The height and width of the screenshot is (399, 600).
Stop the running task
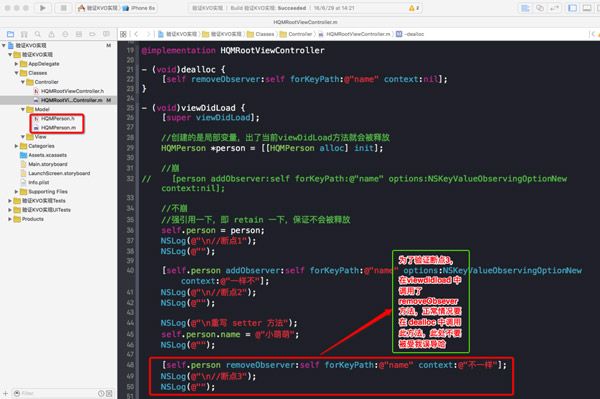tap(63, 8)
